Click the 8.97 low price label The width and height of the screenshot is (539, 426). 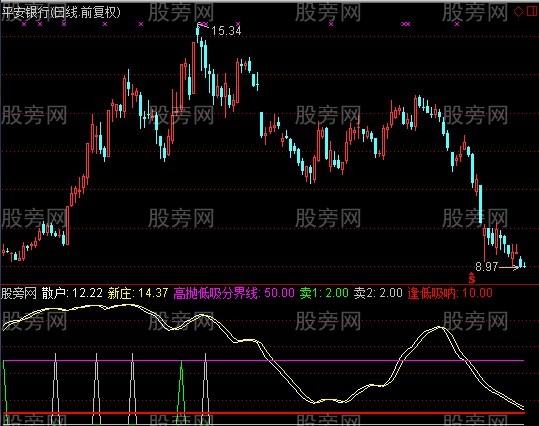(x=486, y=266)
